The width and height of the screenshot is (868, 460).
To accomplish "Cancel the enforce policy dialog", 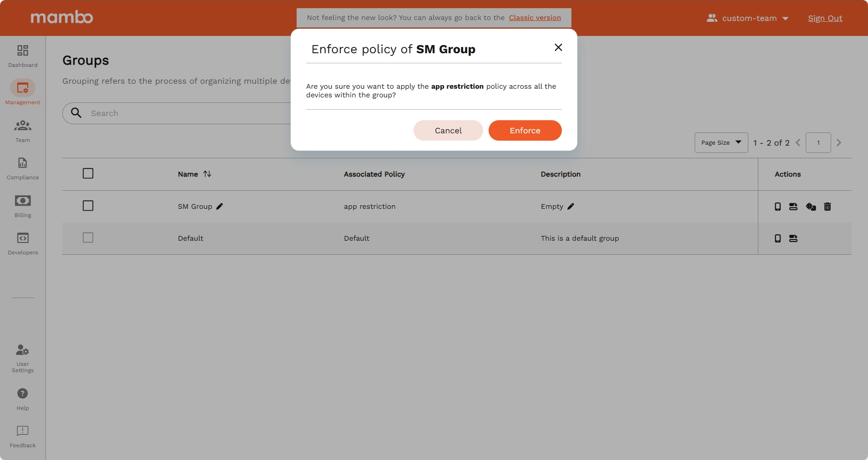I will coord(448,131).
